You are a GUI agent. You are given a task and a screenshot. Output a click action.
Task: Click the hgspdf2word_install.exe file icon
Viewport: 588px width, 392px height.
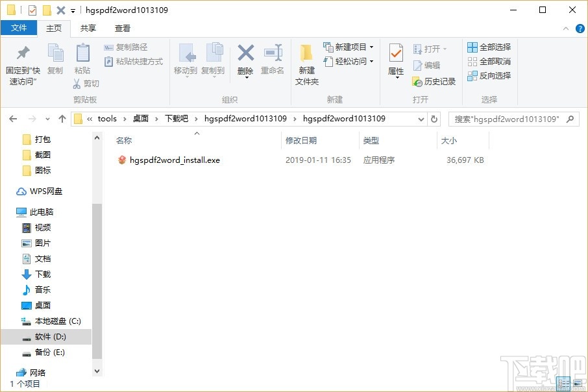[x=122, y=160]
